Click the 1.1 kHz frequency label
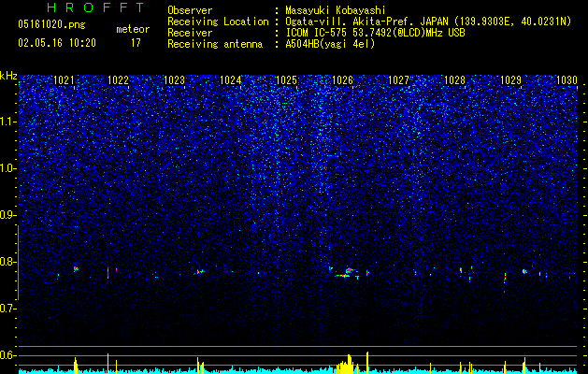 (x=7, y=122)
